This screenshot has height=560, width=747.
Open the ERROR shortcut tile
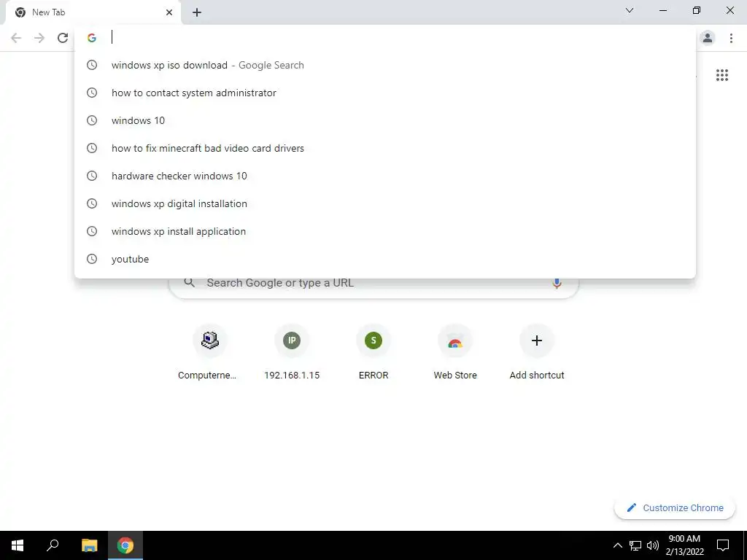pyautogui.click(x=373, y=353)
